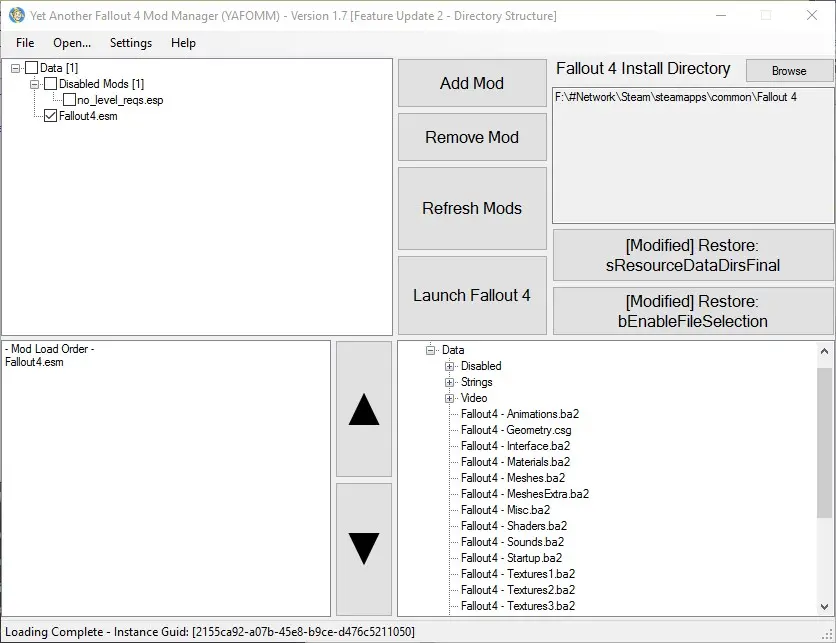Select Fallout4 - Animations.ba2 file
This screenshot has height=643, width=836.
pos(520,414)
